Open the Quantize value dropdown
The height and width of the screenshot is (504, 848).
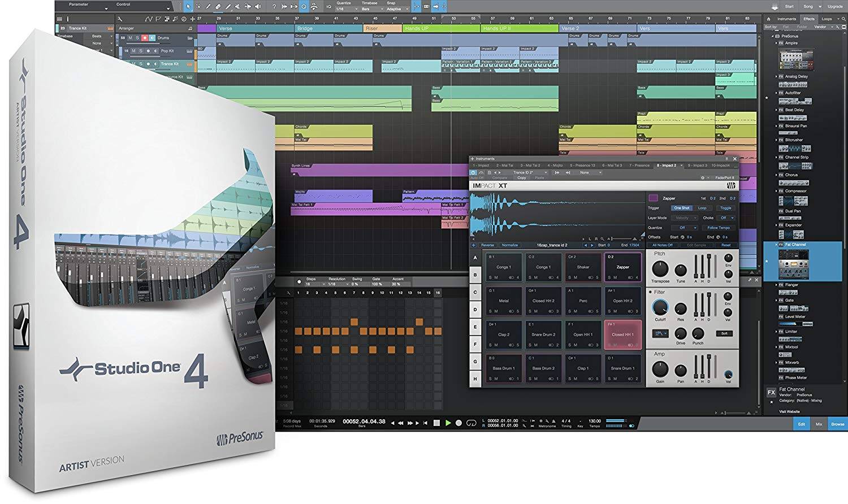pyautogui.click(x=347, y=9)
